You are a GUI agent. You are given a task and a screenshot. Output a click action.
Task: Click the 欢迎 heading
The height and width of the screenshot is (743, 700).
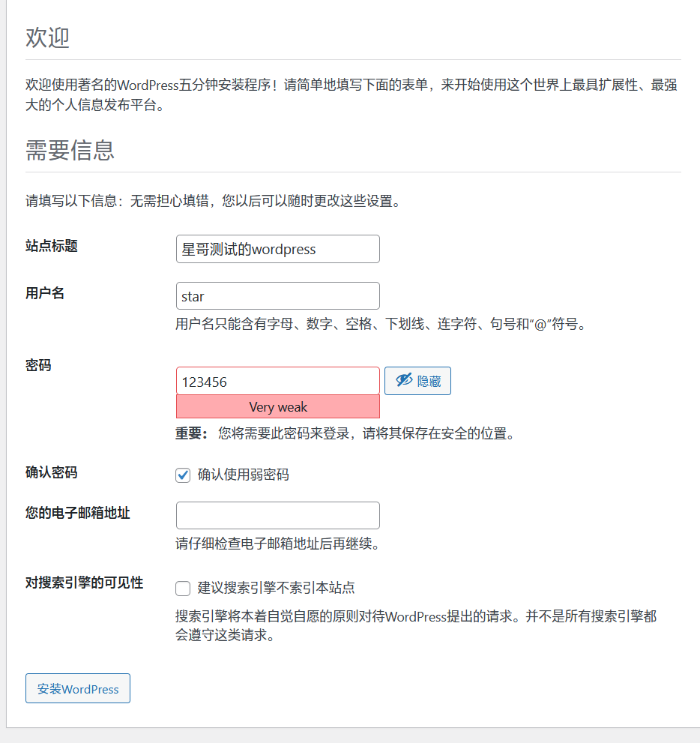click(47, 37)
